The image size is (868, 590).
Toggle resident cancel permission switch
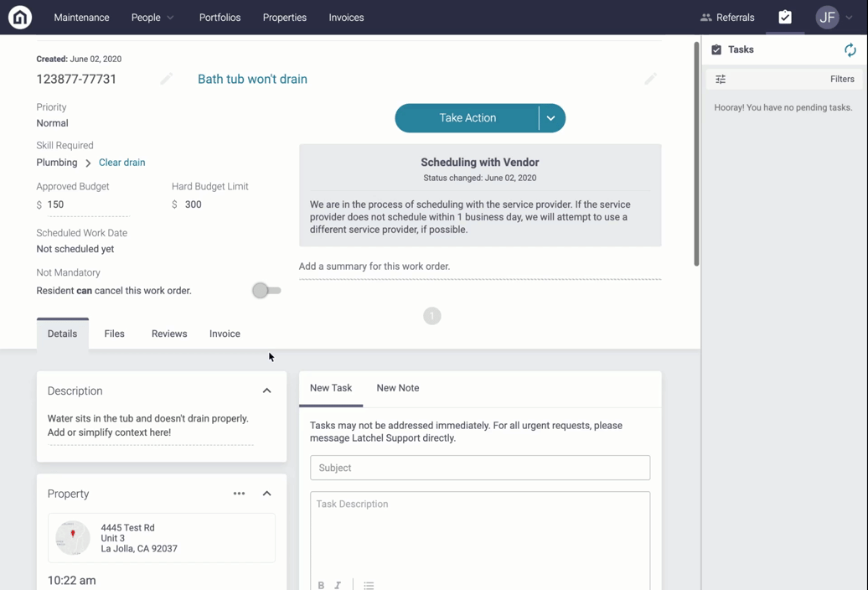(x=266, y=291)
